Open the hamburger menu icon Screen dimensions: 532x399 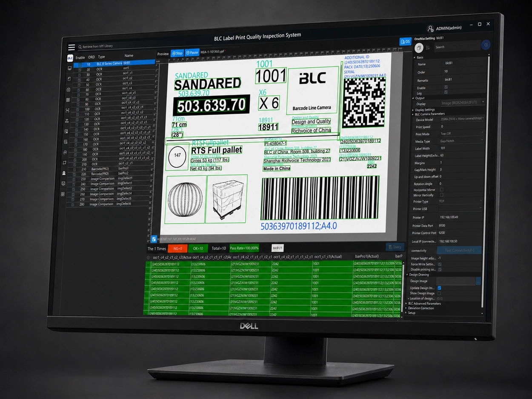click(x=72, y=47)
